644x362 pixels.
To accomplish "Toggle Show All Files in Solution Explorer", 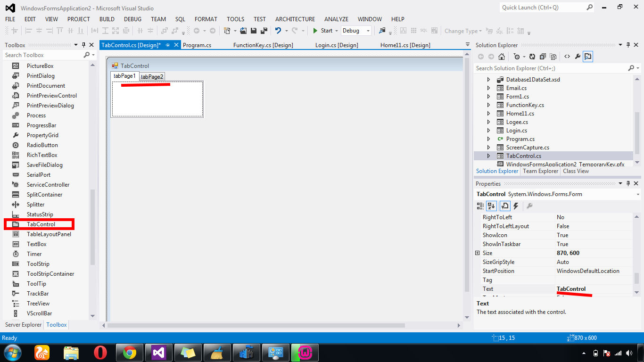I will [x=553, y=57].
